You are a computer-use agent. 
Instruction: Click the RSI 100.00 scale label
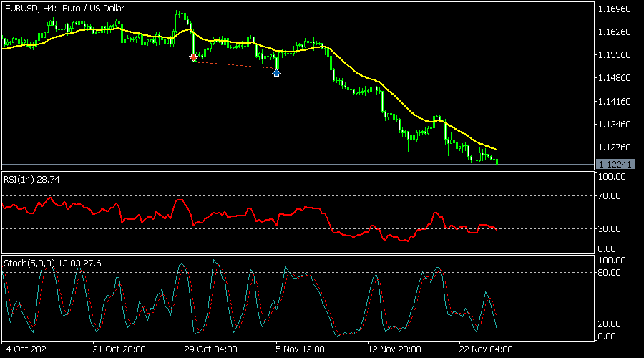pos(612,177)
